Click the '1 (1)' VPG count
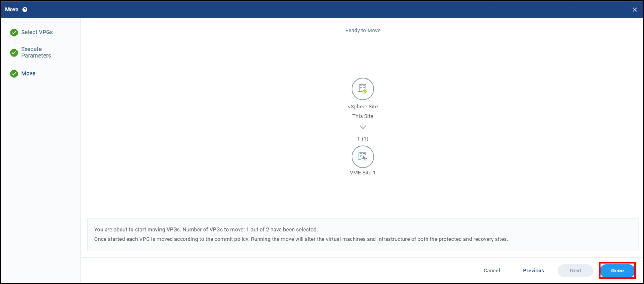 (x=363, y=139)
